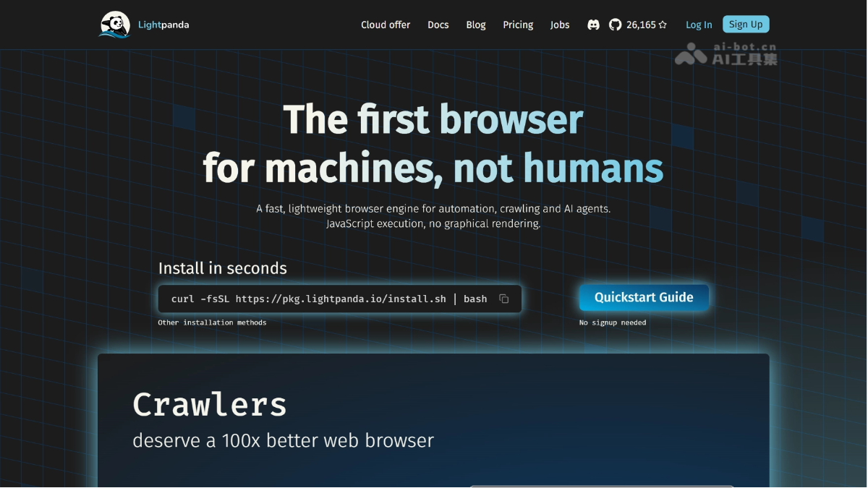Screen dimensions: 868x488
Task: View Other installation methods
Action: click(x=212, y=322)
